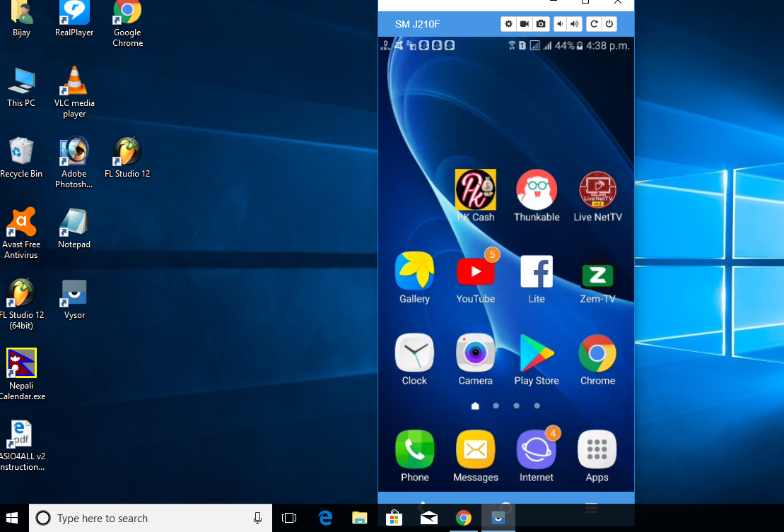Switch to Chrome on taskbar
The width and height of the screenshot is (784, 532).
click(464, 518)
